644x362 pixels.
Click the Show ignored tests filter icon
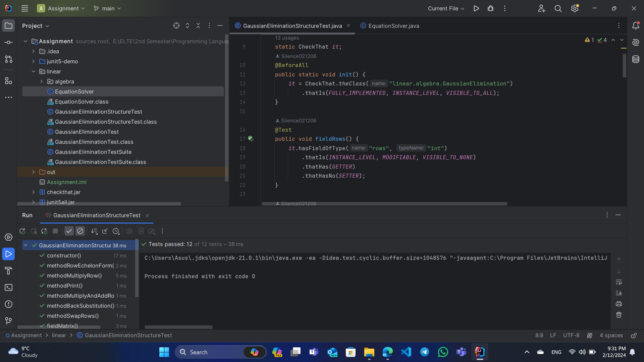pos(80,231)
